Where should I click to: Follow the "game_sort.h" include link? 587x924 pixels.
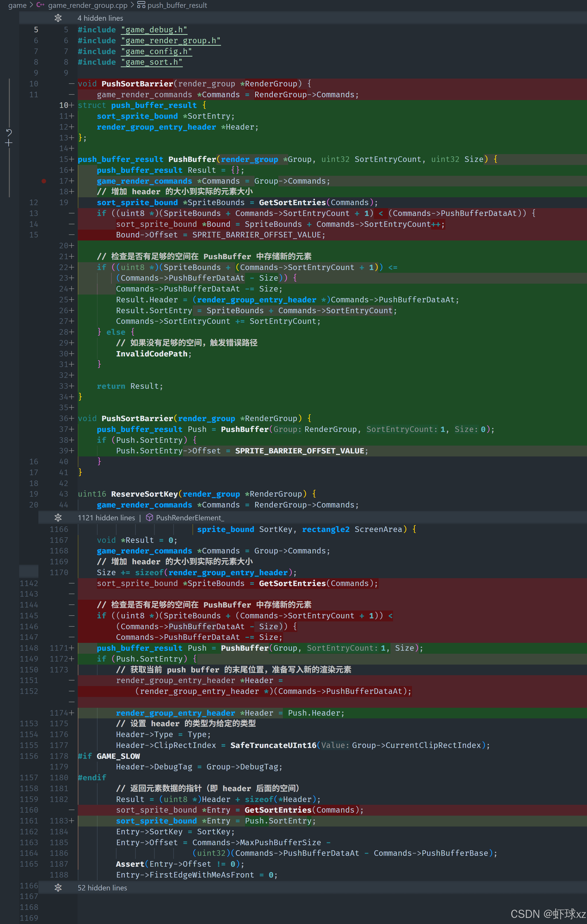pos(152,62)
